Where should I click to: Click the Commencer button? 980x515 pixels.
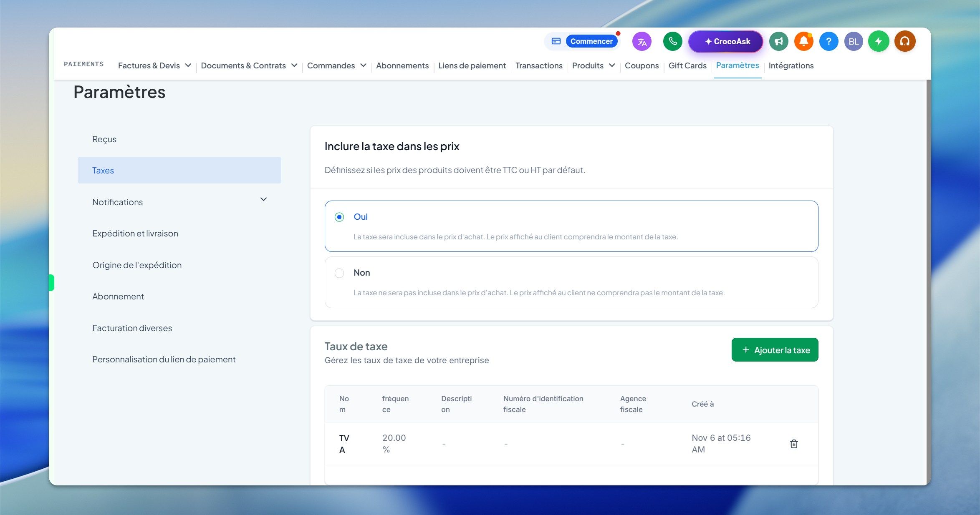pos(591,41)
